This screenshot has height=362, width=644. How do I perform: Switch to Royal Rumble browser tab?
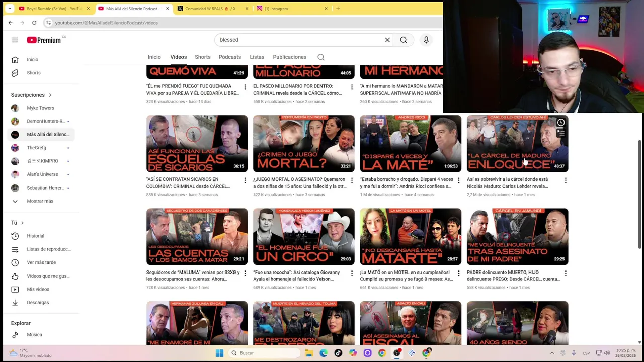point(53,9)
